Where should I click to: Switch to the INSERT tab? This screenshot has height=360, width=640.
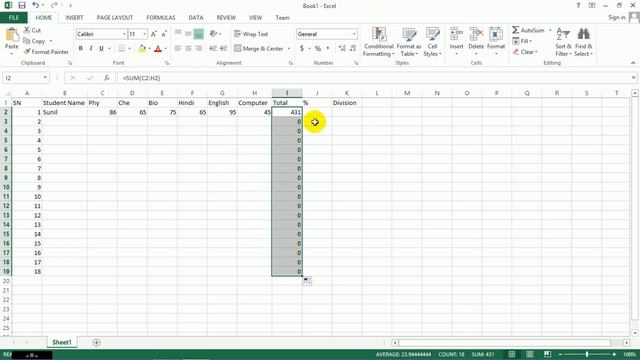coord(74,18)
